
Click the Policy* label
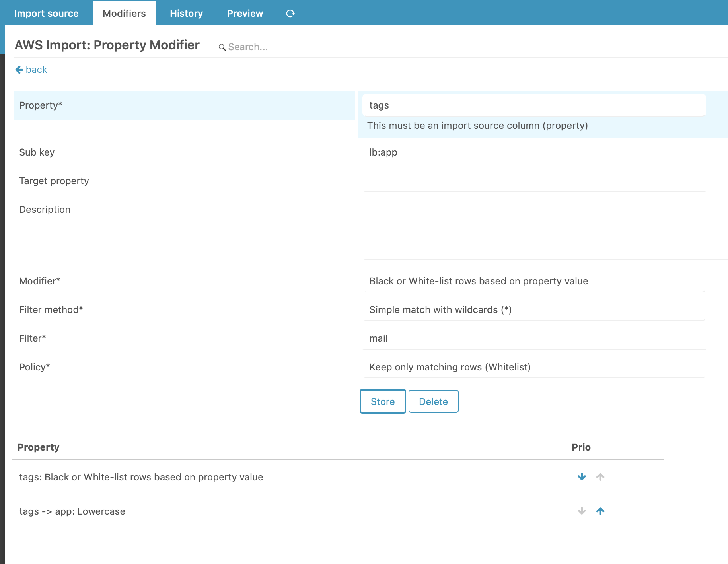[34, 367]
